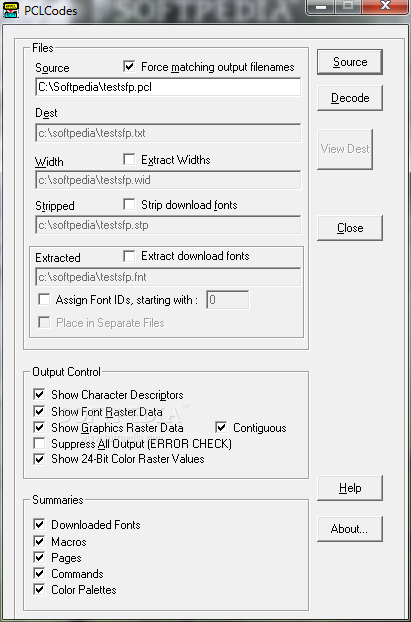Uncheck Downloaded Fonts summary
Viewport: 411px width, 622px height.
39,525
